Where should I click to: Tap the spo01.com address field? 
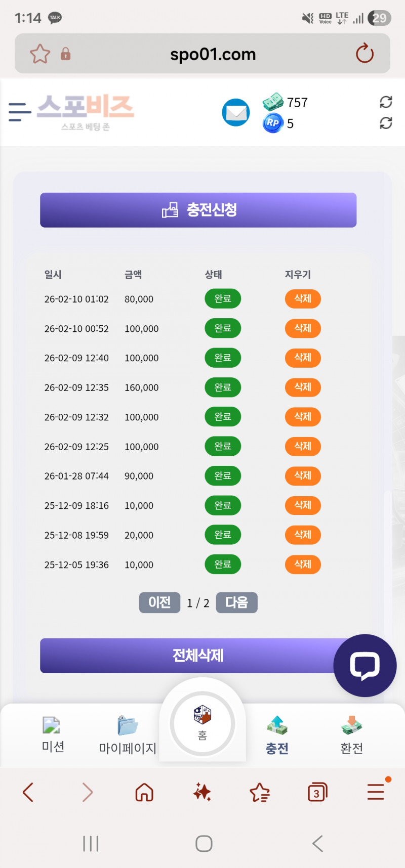[x=213, y=54]
